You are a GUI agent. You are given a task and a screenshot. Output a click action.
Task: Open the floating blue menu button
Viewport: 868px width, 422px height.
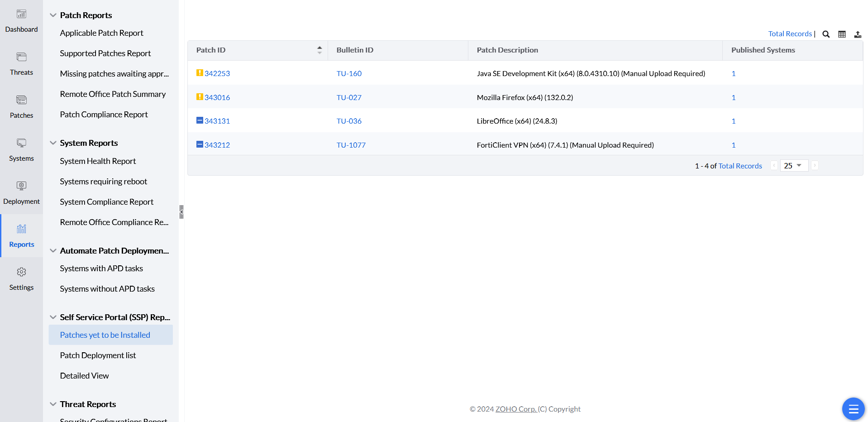point(853,409)
